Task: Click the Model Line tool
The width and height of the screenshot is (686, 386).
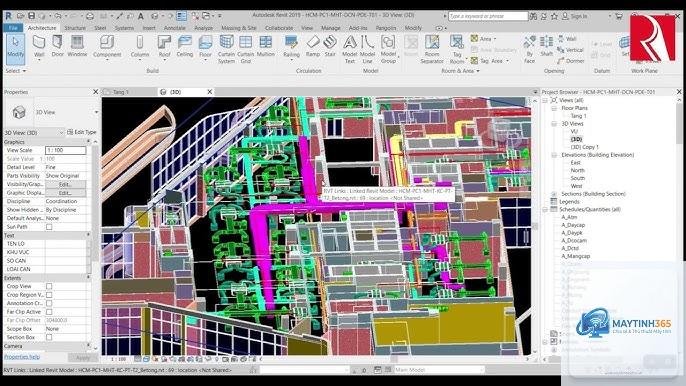Action: pyautogui.click(x=368, y=49)
